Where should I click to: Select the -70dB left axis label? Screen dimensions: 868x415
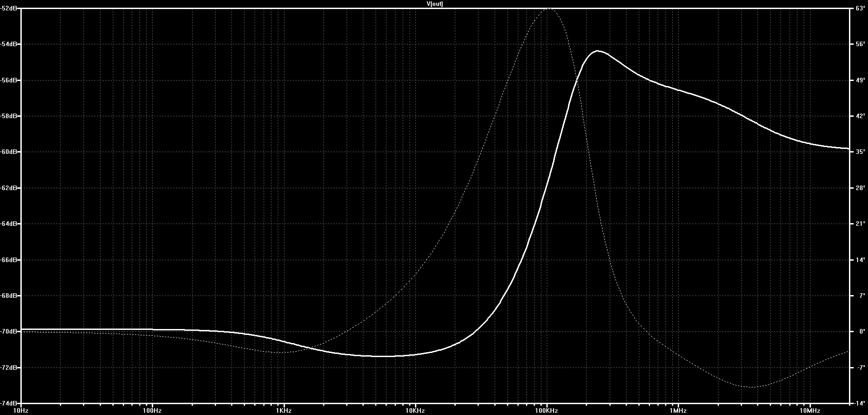(9, 331)
